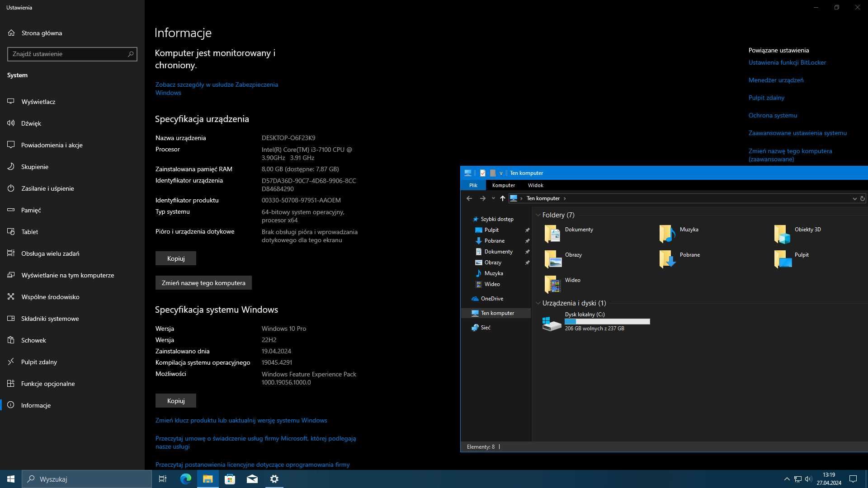Screen dimensions: 868x488
Task: Select OneDrive in navigation pane
Action: point(492,299)
